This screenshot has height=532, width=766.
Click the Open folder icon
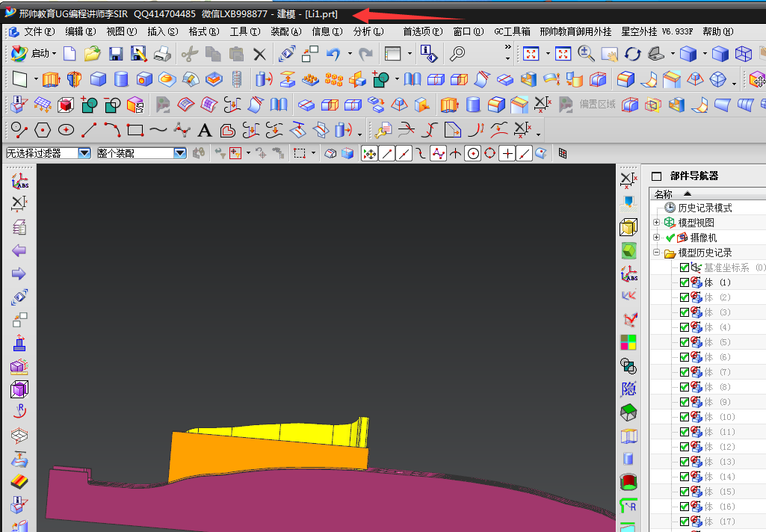click(x=93, y=54)
